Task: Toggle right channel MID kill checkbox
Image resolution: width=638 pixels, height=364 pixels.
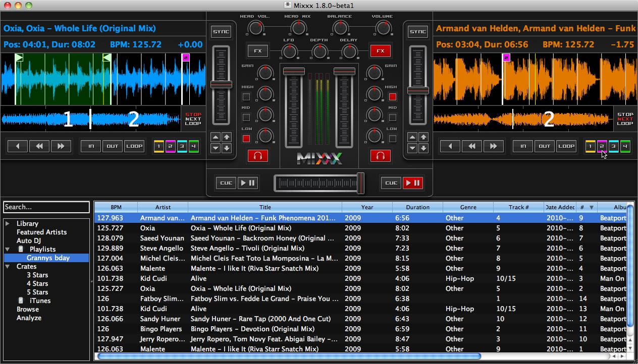Action: pos(392,117)
